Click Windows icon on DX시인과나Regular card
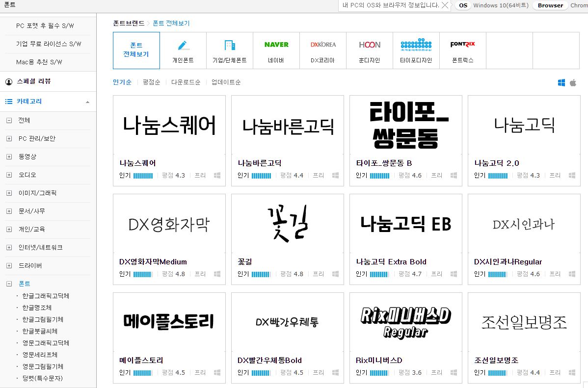The width and height of the screenshot is (588, 388). 572,274
